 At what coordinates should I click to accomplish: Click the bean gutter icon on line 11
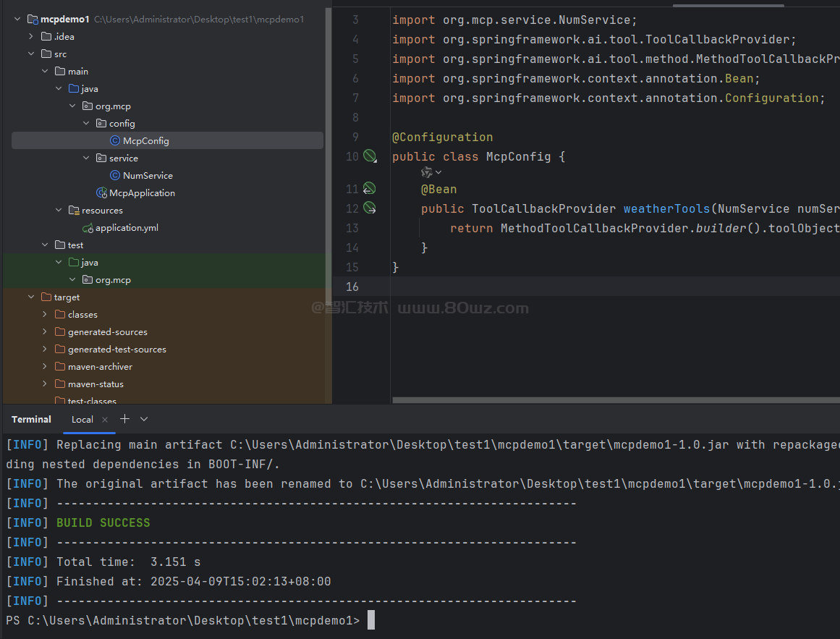click(369, 189)
